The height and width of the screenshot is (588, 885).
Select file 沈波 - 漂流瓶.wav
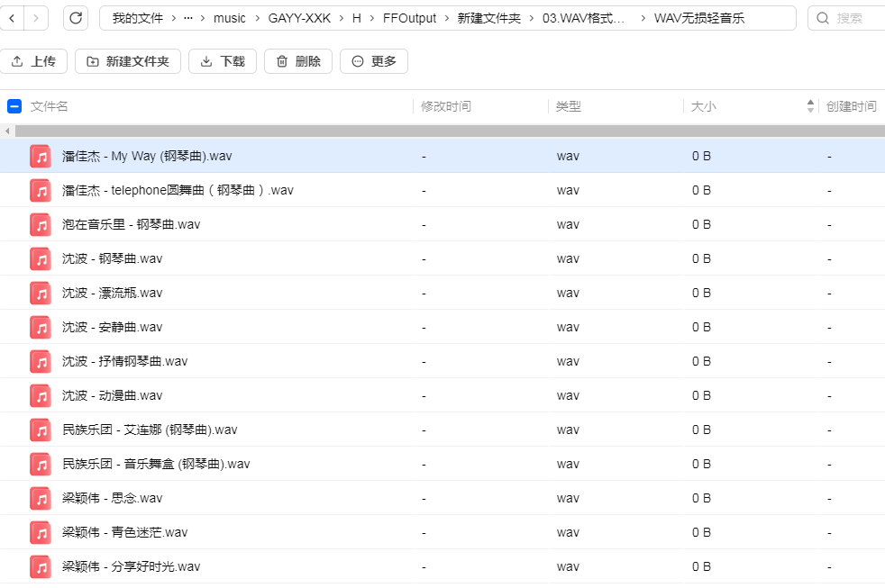click(x=442, y=294)
